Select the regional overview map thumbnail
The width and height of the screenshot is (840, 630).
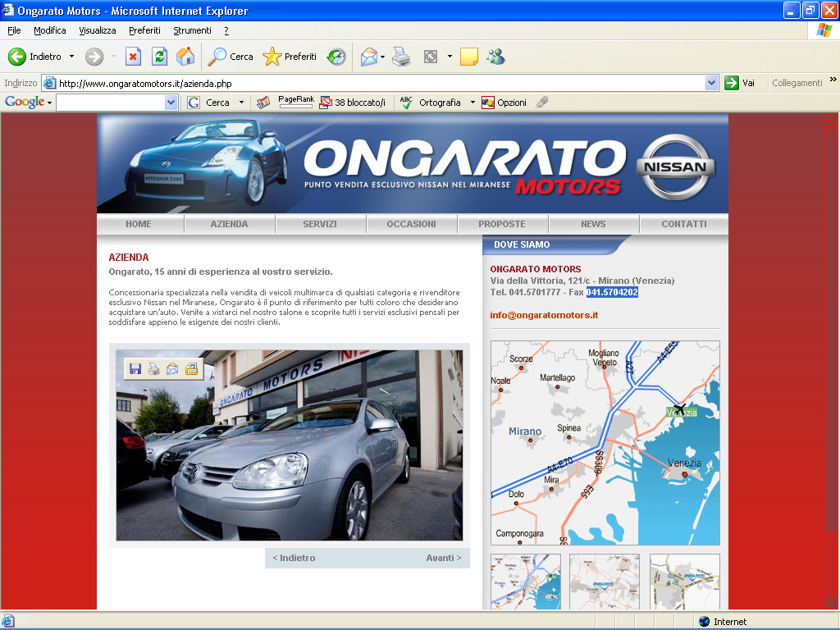point(526,582)
